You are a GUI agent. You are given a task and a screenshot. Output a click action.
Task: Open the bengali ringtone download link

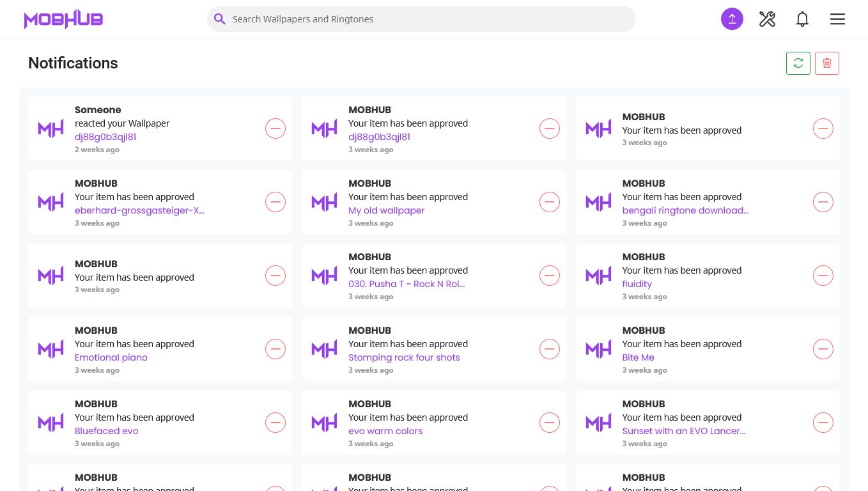(685, 210)
